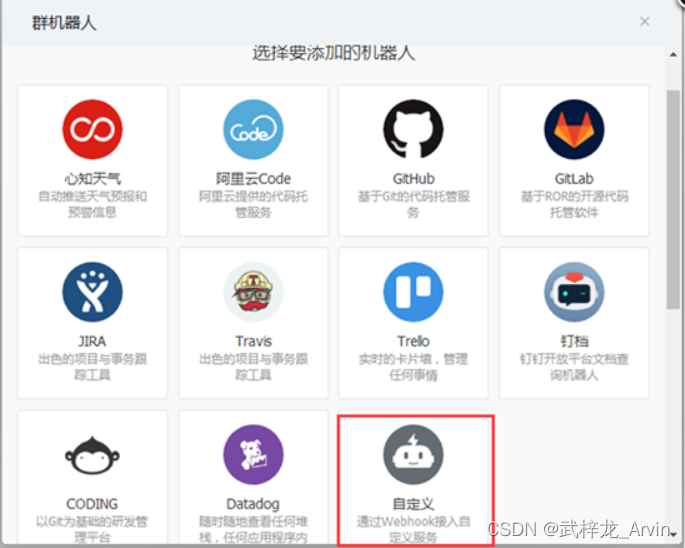
Task: Select the Travis mascot icon
Action: [253, 292]
